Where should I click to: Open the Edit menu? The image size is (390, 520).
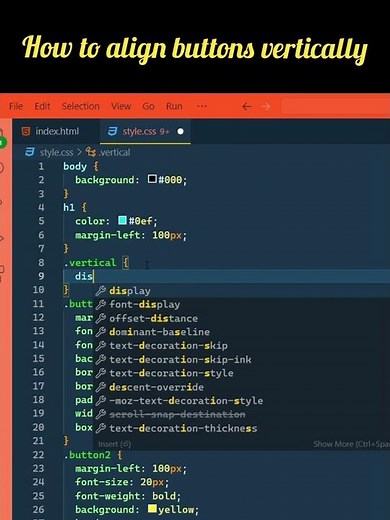[x=42, y=106]
